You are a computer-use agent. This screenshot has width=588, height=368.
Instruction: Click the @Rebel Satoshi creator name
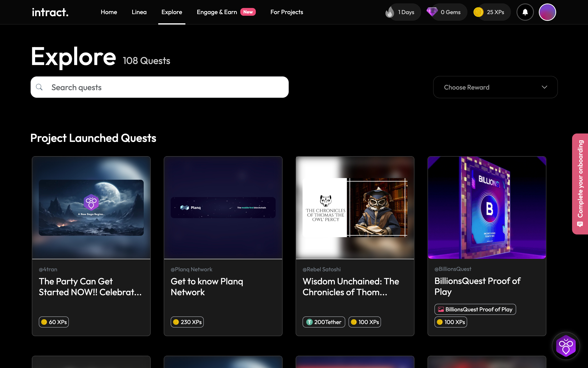coord(321,269)
